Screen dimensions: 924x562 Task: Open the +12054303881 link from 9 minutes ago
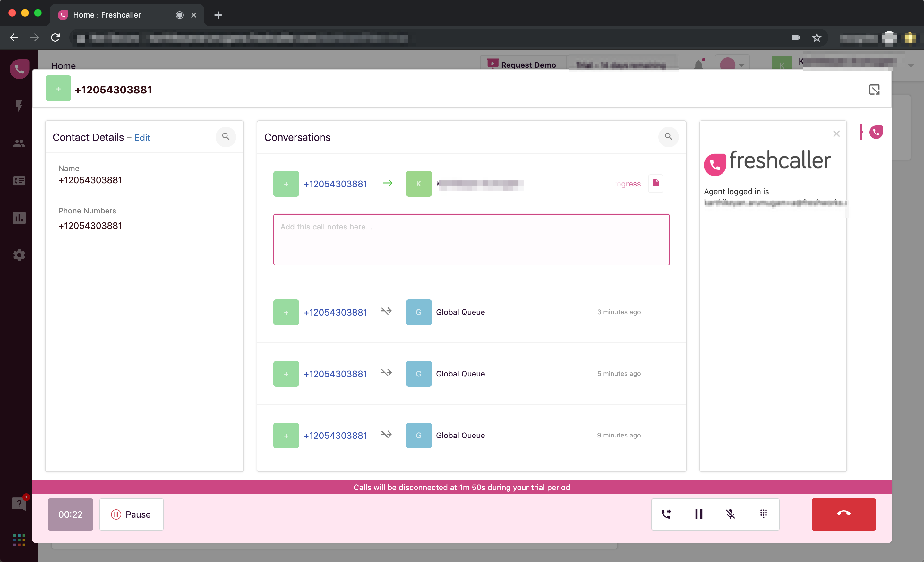pyautogui.click(x=335, y=435)
